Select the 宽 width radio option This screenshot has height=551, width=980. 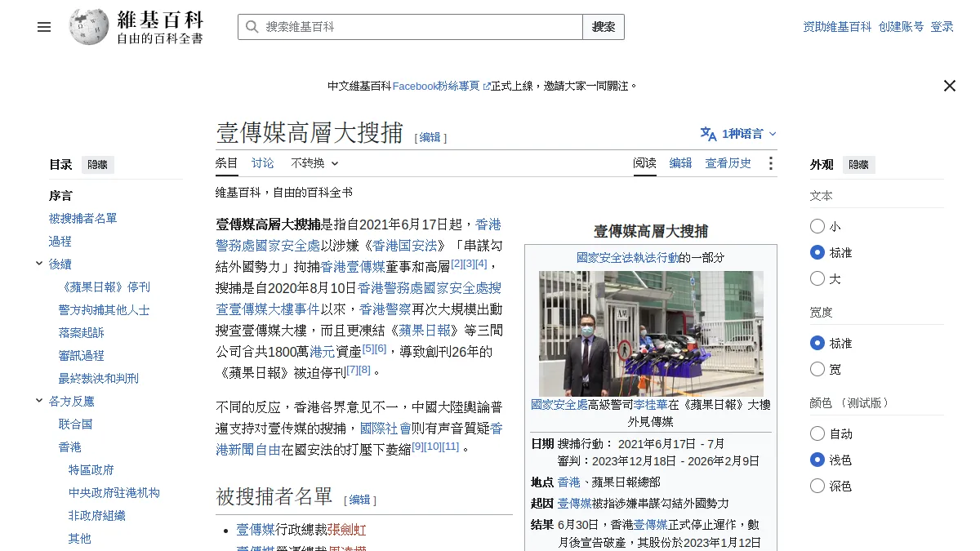pos(817,369)
